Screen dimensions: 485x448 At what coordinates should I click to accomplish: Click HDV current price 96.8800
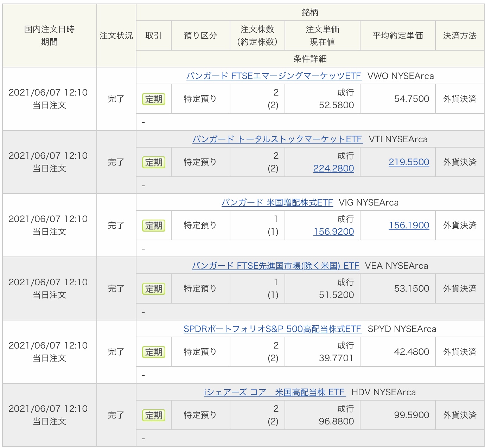337,421
